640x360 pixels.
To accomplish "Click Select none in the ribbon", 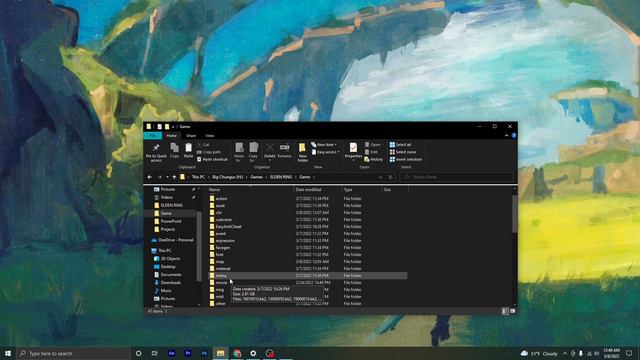I will pos(403,152).
